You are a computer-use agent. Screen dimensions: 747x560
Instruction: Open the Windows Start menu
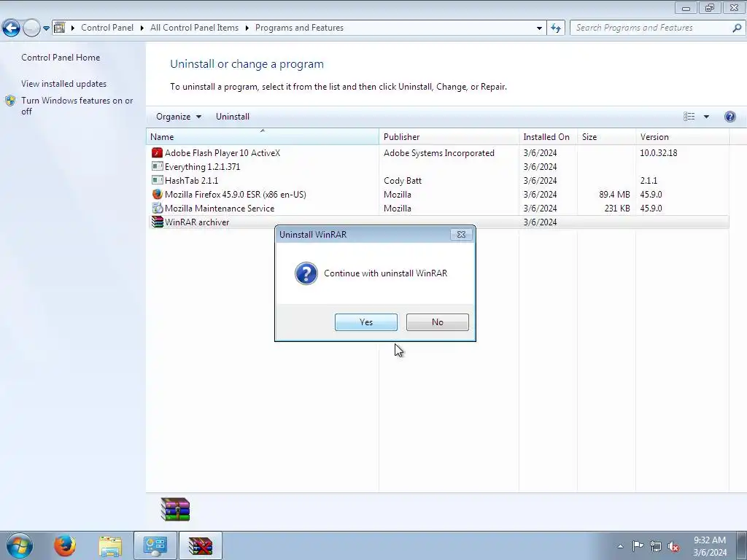coord(20,545)
